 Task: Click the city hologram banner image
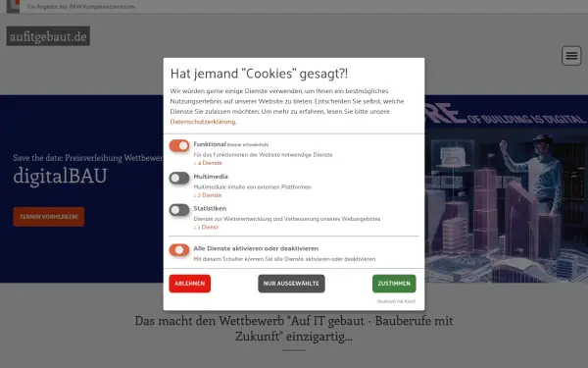[x=507, y=188]
